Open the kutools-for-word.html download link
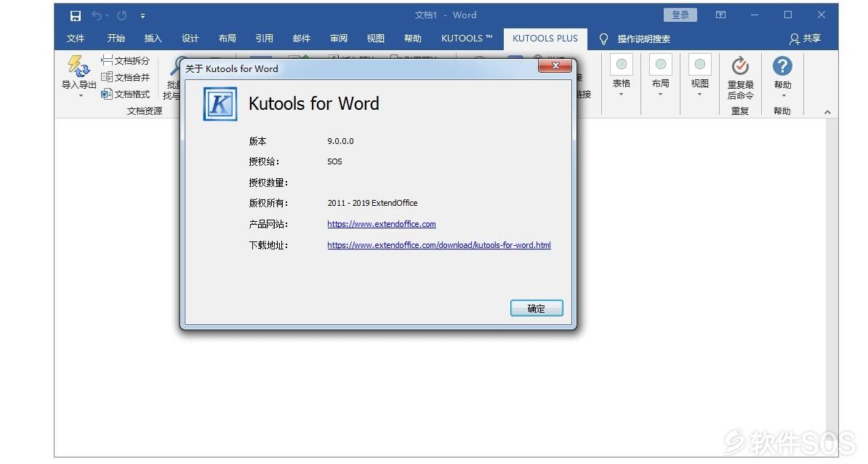 [439, 245]
